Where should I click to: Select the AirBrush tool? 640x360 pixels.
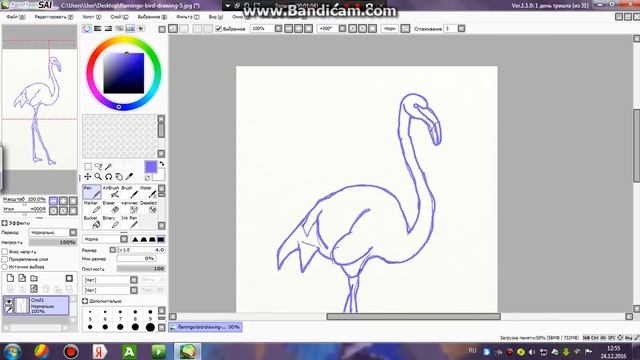click(111, 192)
